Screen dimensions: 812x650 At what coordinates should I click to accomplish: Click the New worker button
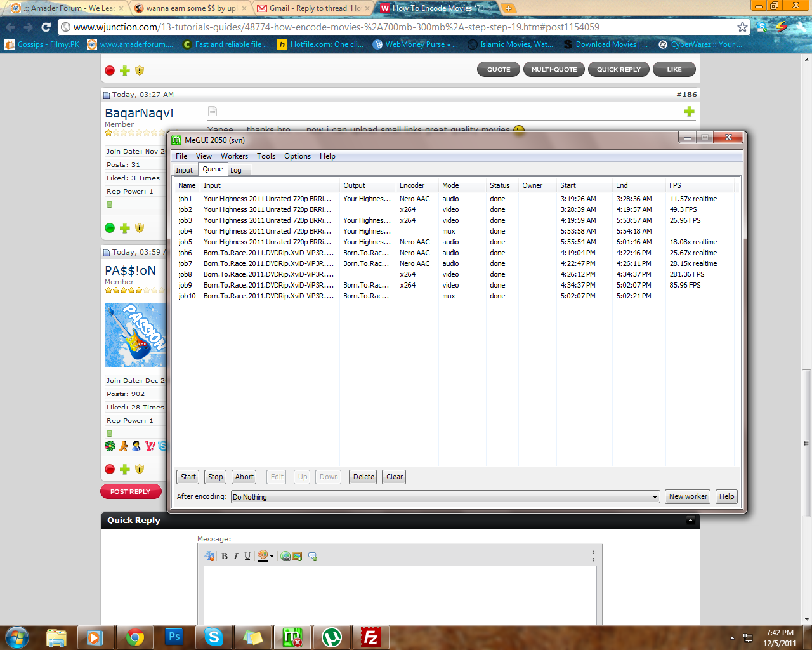pos(688,496)
